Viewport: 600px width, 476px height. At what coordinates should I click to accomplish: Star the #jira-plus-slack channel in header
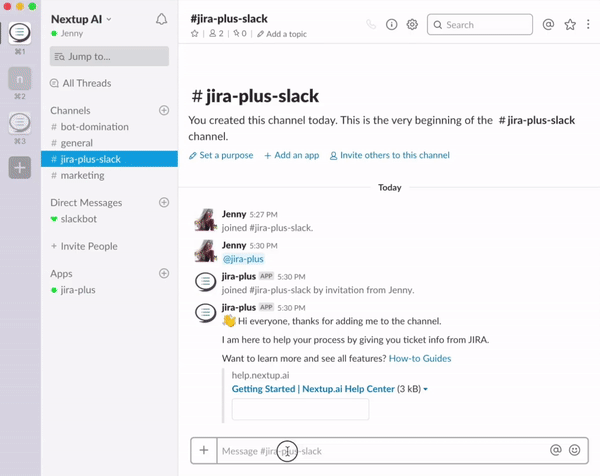pyautogui.click(x=195, y=34)
